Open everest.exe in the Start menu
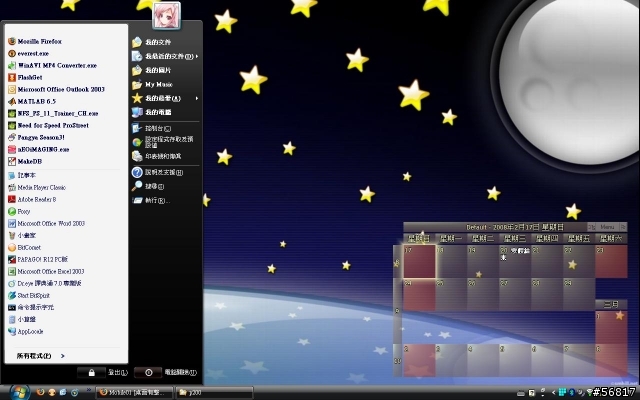The width and height of the screenshot is (640, 400). point(29,53)
